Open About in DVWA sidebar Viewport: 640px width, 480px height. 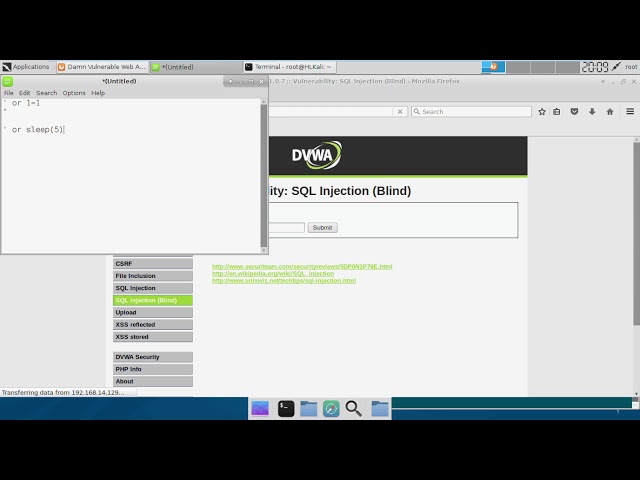tap(153, 381)
